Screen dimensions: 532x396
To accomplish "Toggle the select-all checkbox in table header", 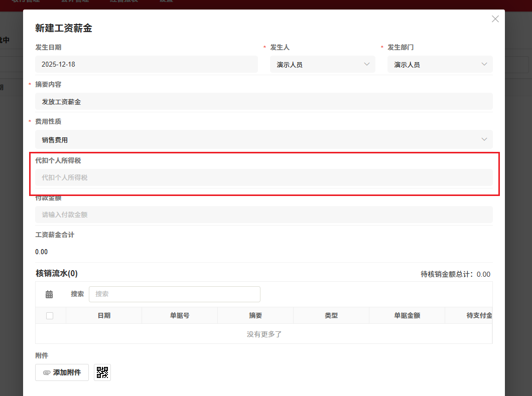I will [x=50, y=315].
